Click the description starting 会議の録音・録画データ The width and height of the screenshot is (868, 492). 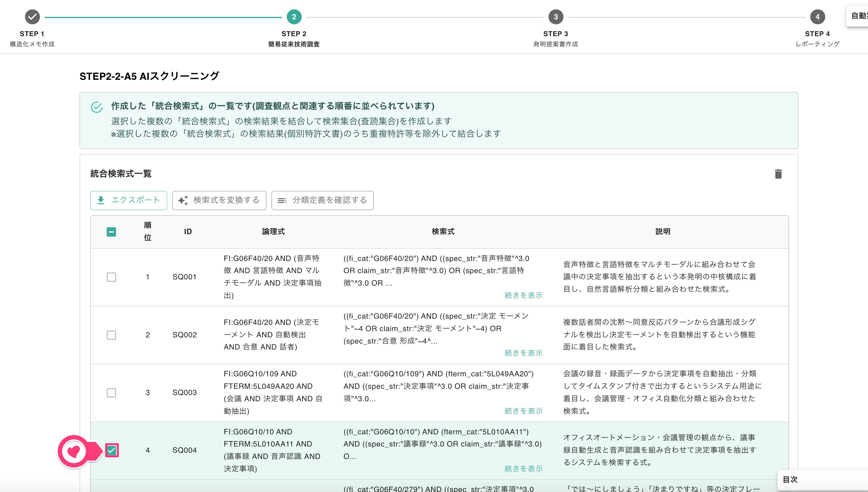(662, 392)
